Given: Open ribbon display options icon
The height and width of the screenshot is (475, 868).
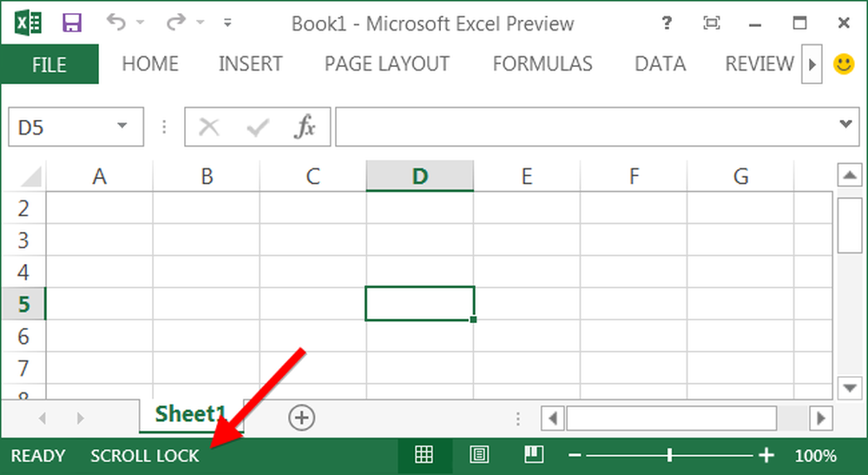Looking at the screenshot, I should coord(712,23).
